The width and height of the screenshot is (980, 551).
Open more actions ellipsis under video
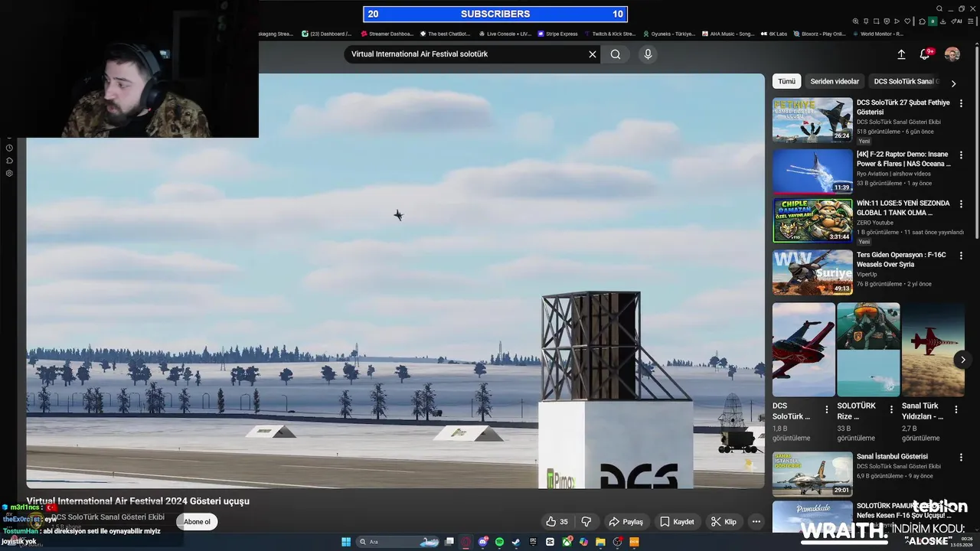(x=756, y=522)
